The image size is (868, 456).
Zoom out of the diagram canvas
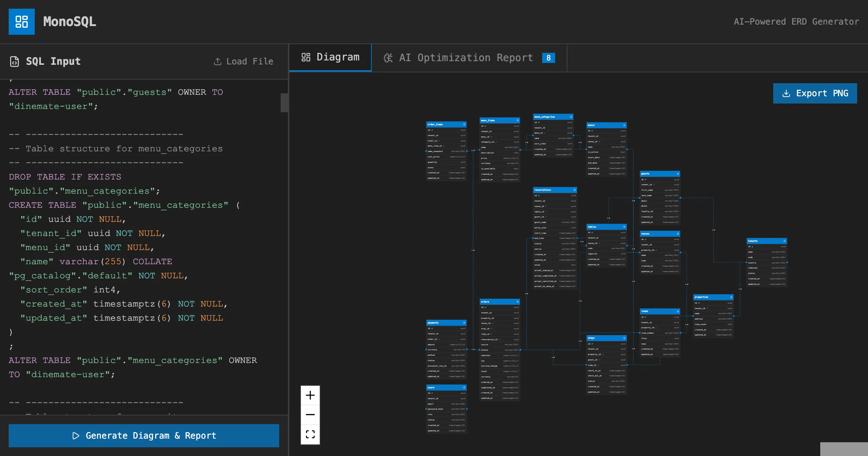click(x=310, y=415)
